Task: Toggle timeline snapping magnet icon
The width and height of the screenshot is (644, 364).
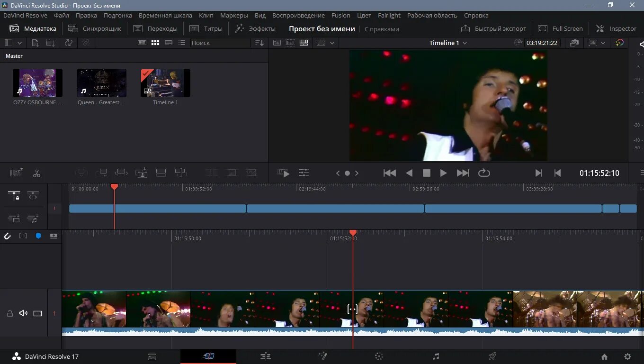Action: pyautogui.click(x=8, y=236)
